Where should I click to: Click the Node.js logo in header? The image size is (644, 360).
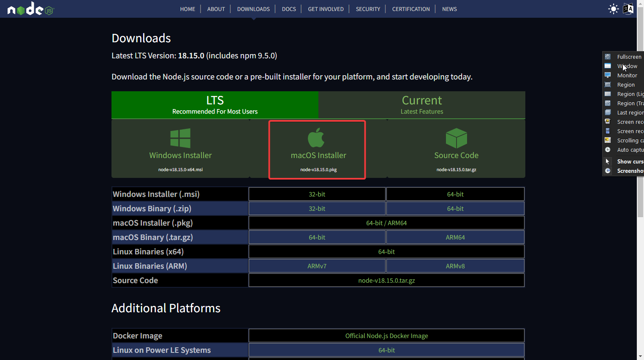coord(31,9)
